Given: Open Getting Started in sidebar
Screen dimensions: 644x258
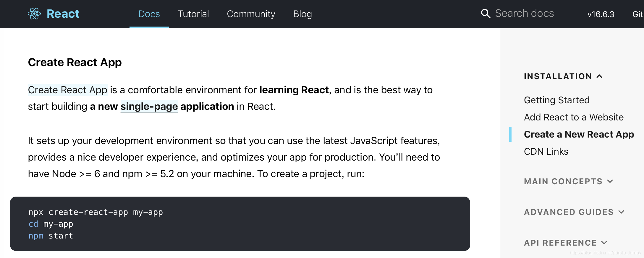Looking at the screenshot, I should click(x=557, y=100).
